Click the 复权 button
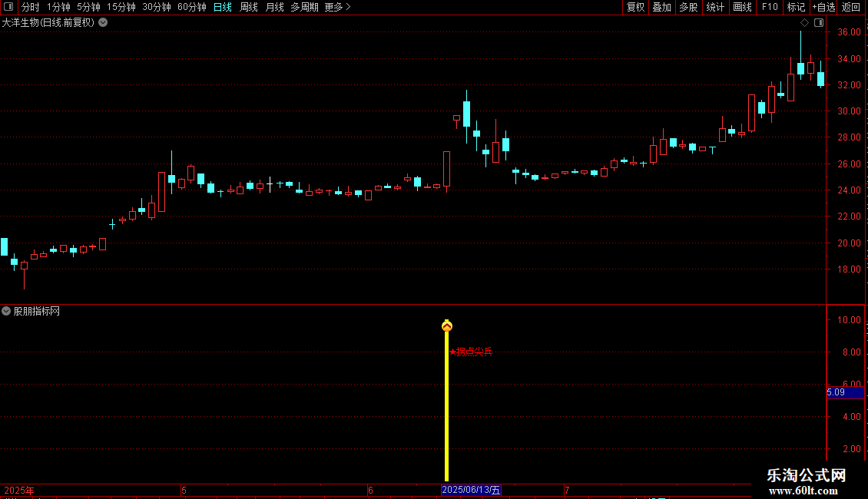The image size is (868, 499). tap(635, 7)
